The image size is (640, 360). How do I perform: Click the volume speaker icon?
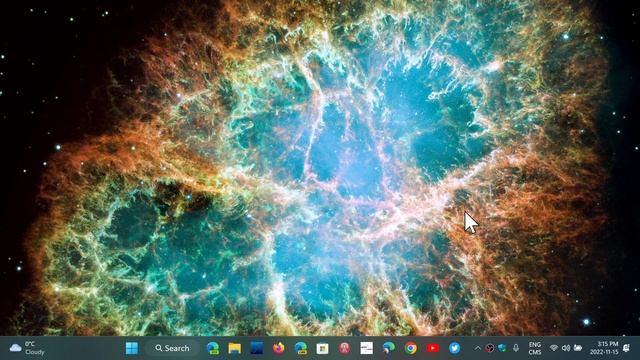coord(566,348)
